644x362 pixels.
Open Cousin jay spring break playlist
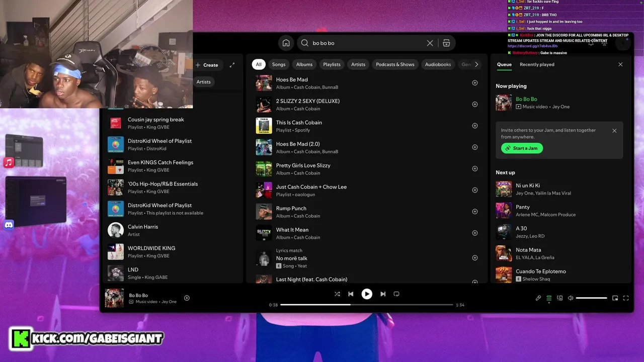(x=171, y=123)
